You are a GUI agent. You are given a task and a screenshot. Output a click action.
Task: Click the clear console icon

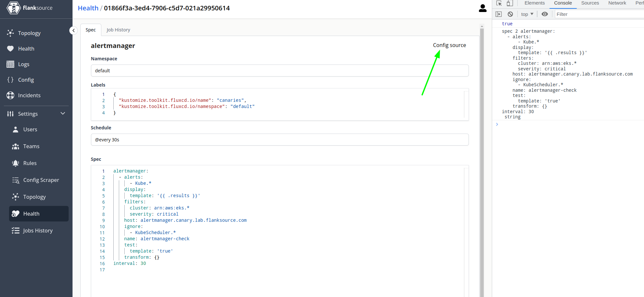pos(510,14)
